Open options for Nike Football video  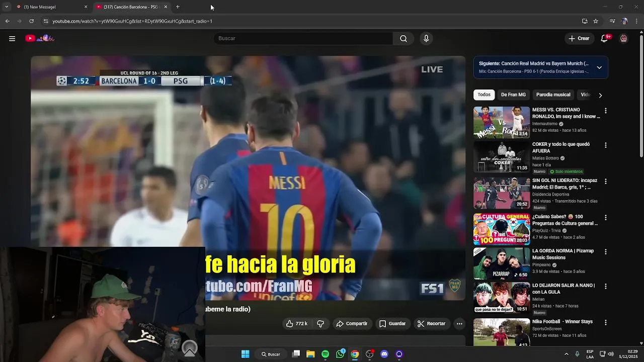tap(606, 322)
